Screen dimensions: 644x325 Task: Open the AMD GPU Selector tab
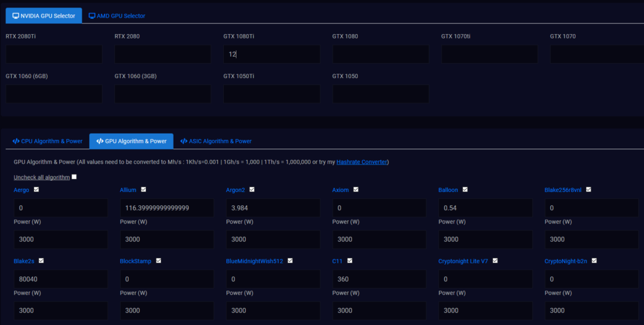pos(117,15)
